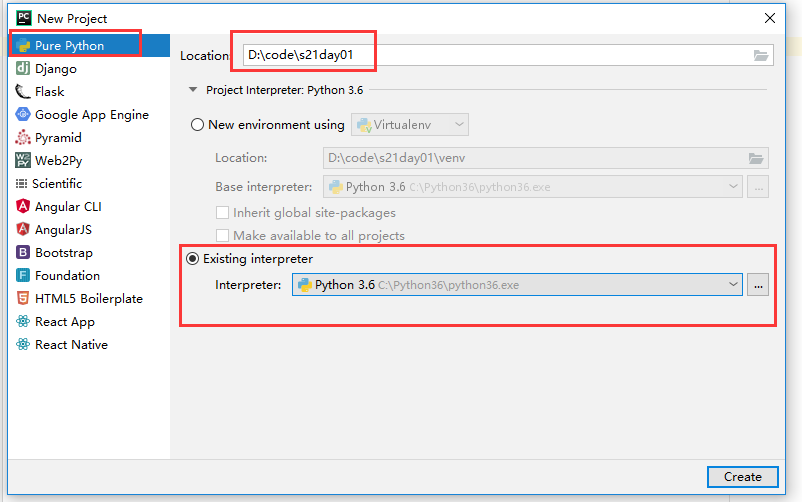802x502 pixels.
Task: Choose Pyramid project type
Action: click(x=89, y=138)
